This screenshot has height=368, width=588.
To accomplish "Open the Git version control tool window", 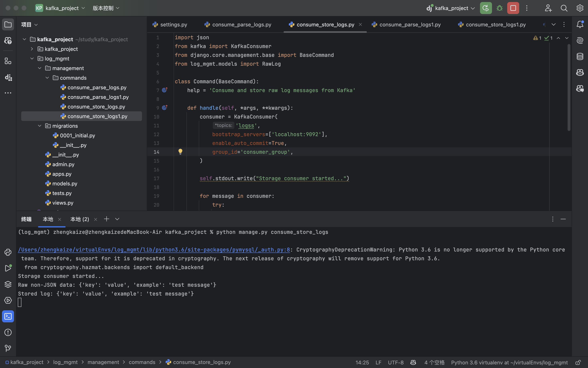I will [x=8, y=348].
